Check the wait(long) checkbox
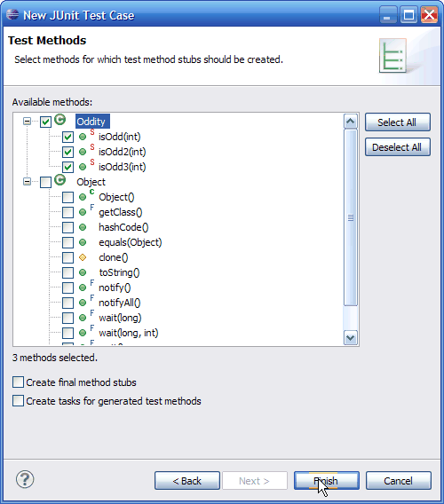 [x=67, y=319]
